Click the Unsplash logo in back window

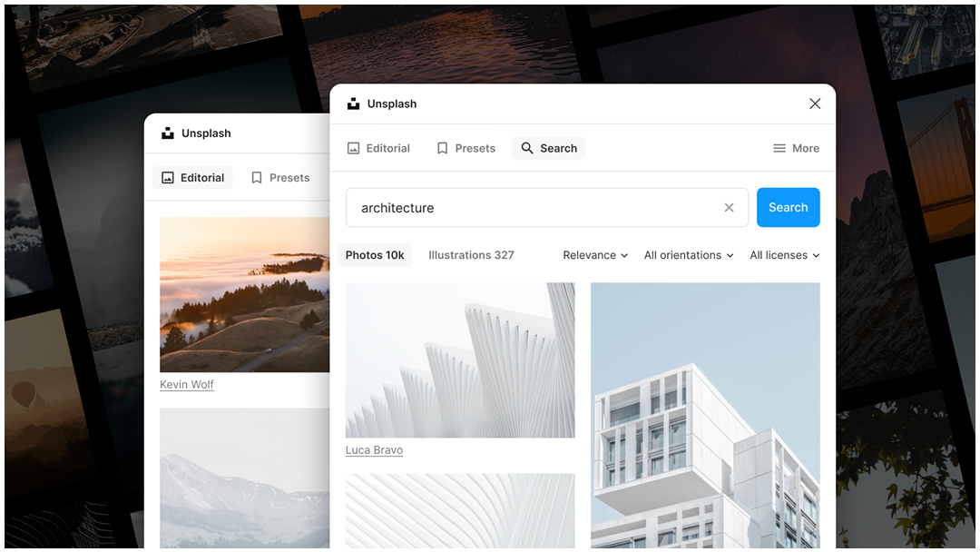(168, 133)
